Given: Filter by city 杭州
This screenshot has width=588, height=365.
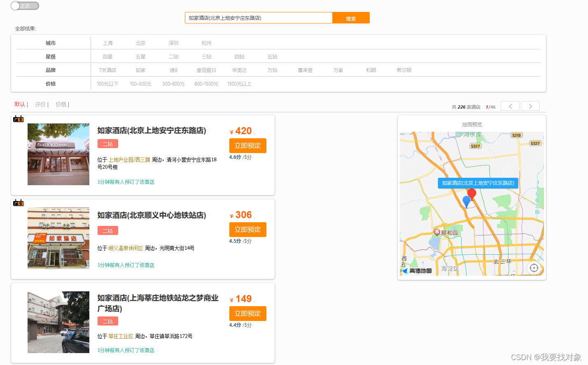Looking at the screenshot, I should click(207, 43).
